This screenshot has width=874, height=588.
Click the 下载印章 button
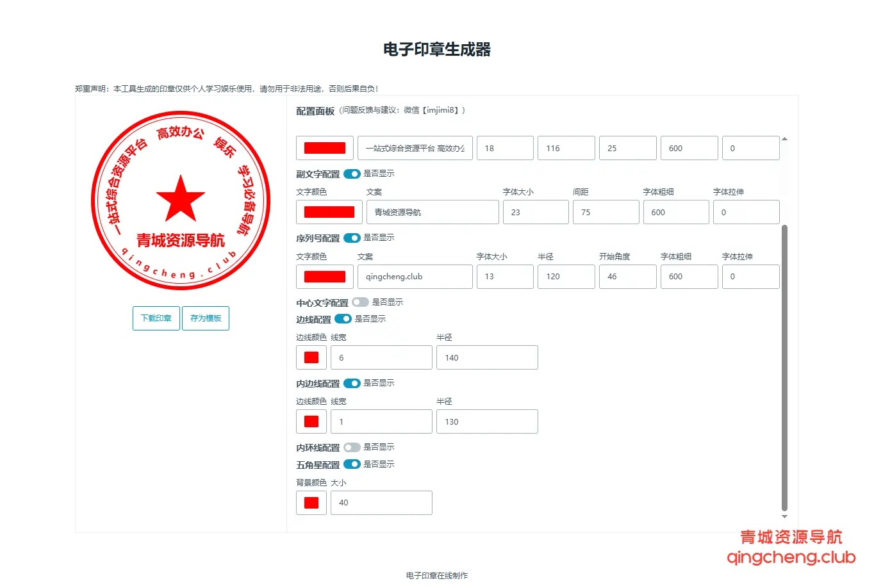coord(156,318)
